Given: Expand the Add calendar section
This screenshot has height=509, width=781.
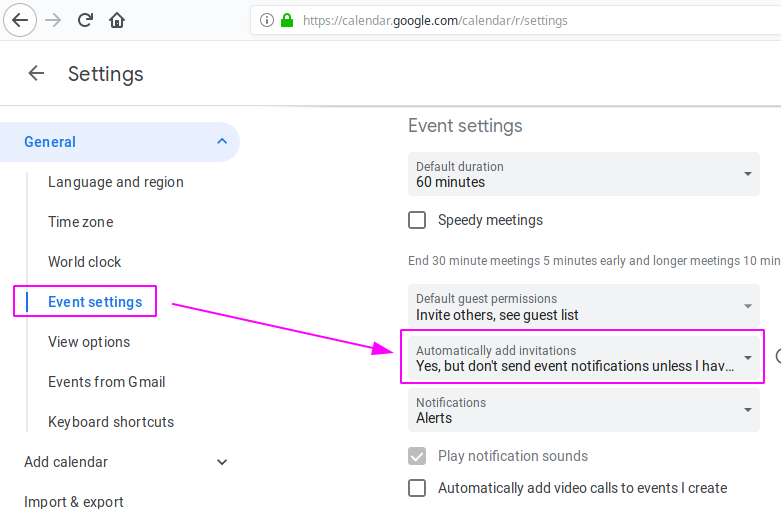Looking at the screenshot, I should [x=222, y=462].
